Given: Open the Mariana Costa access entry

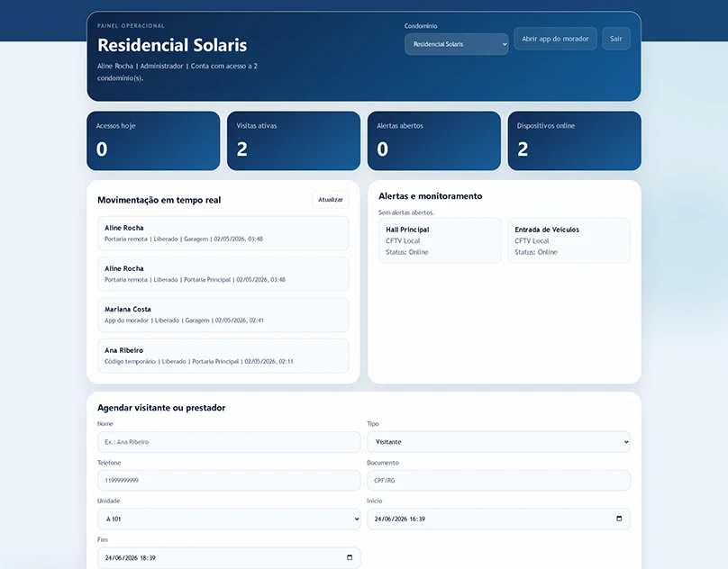Looking at the screenshot, I should pos(223,315).
